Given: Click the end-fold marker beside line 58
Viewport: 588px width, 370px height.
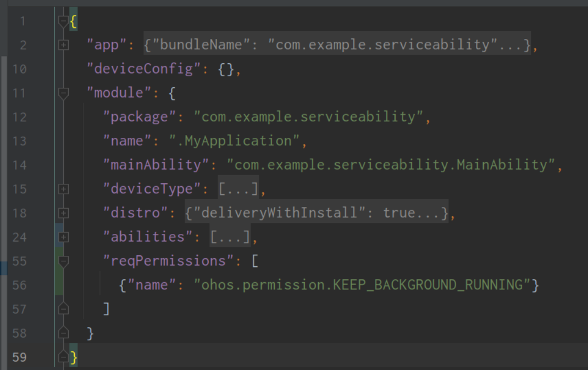Looking at the screenshot, I should (63, 333).
